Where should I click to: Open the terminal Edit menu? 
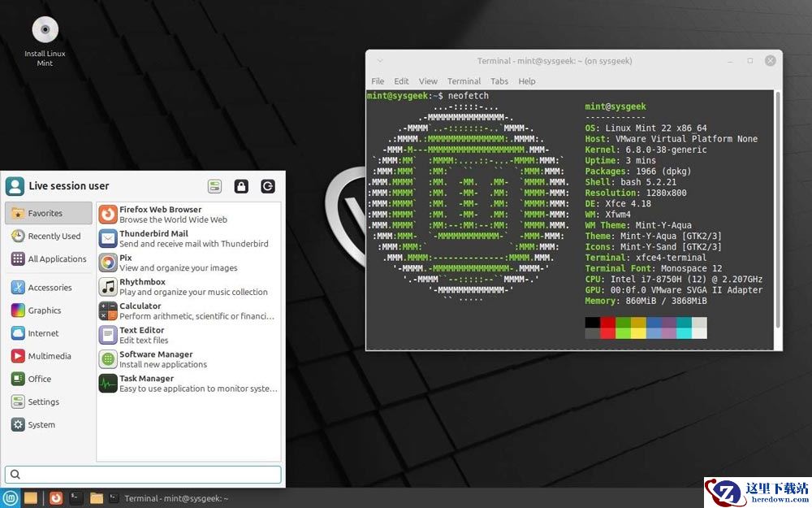401,80
